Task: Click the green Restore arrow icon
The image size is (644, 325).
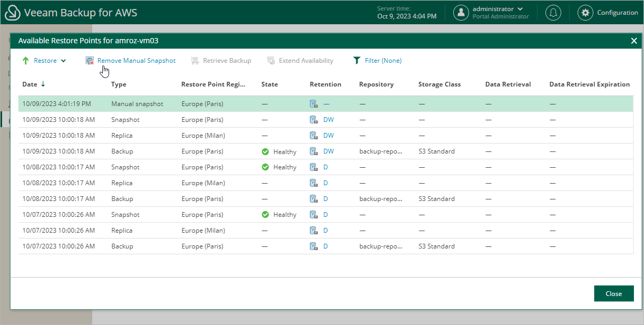Action: (x=25, y=61)
